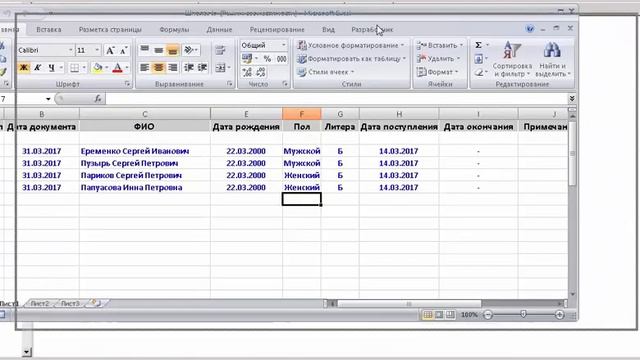Screen dimensions: 640x360
Task: Toggle italic К formatting
Action: [37, 68]
